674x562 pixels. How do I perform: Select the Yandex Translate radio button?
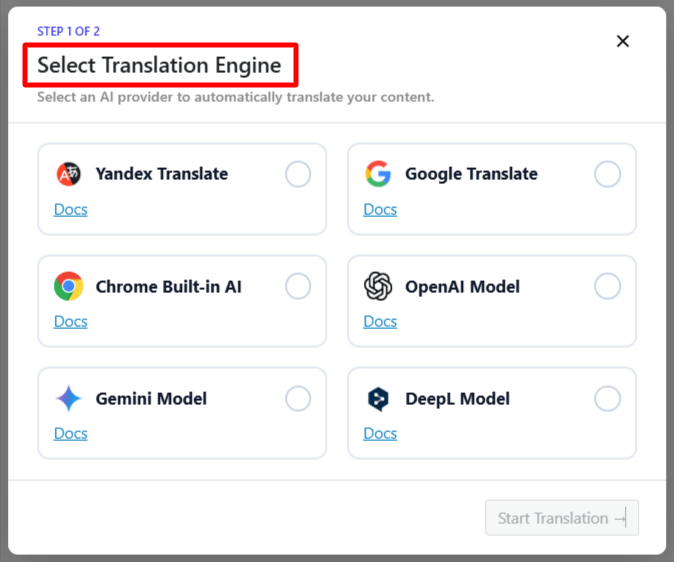pyautogui.click(x=298, y=175)
